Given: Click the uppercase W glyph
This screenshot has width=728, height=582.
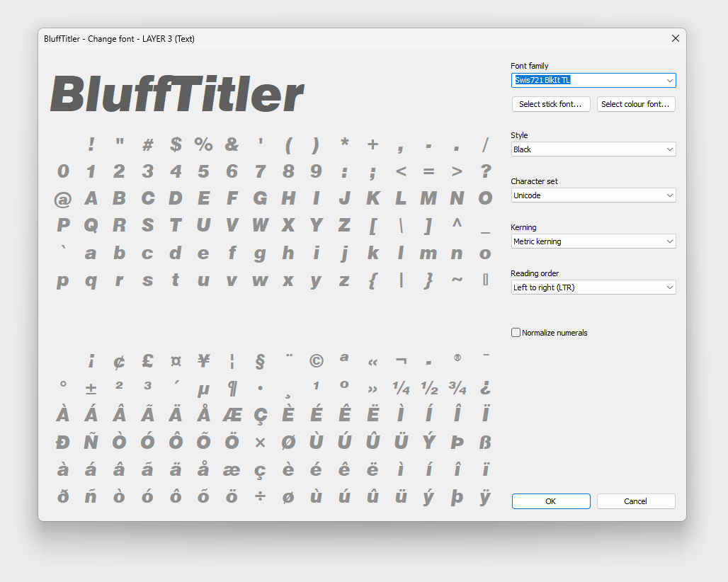Looking at the screenshot, I should click(x=260, y=225).
